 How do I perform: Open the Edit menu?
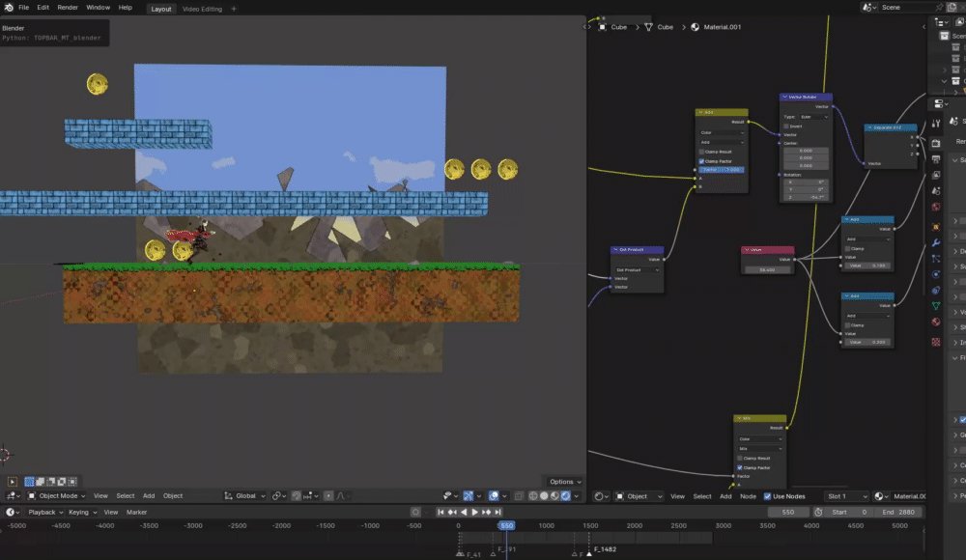[x=43, y=8]
